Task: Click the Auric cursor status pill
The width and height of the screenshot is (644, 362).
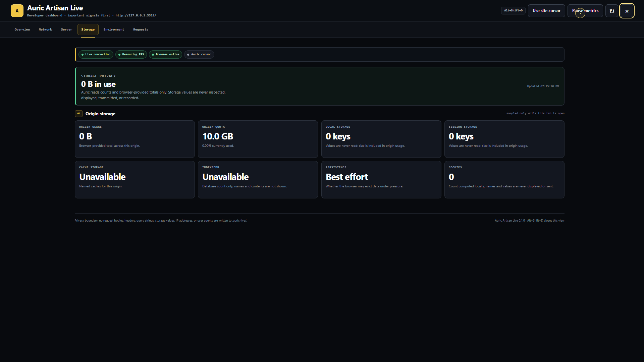Action: [199, 54]
